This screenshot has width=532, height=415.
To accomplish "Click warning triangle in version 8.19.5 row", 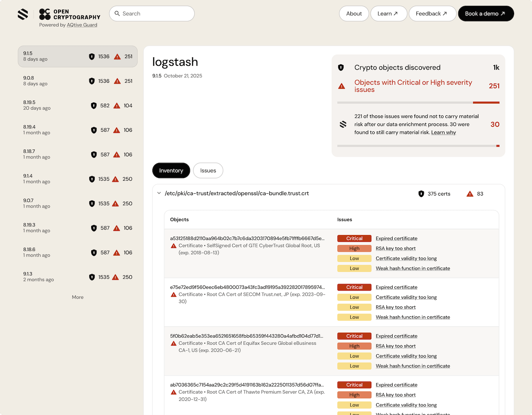I will point(117,106).
